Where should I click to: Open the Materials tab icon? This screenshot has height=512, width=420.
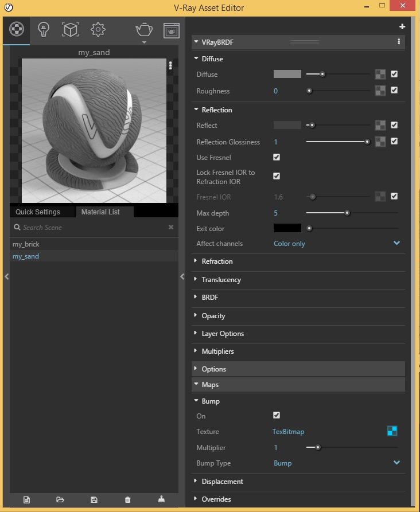16,29
